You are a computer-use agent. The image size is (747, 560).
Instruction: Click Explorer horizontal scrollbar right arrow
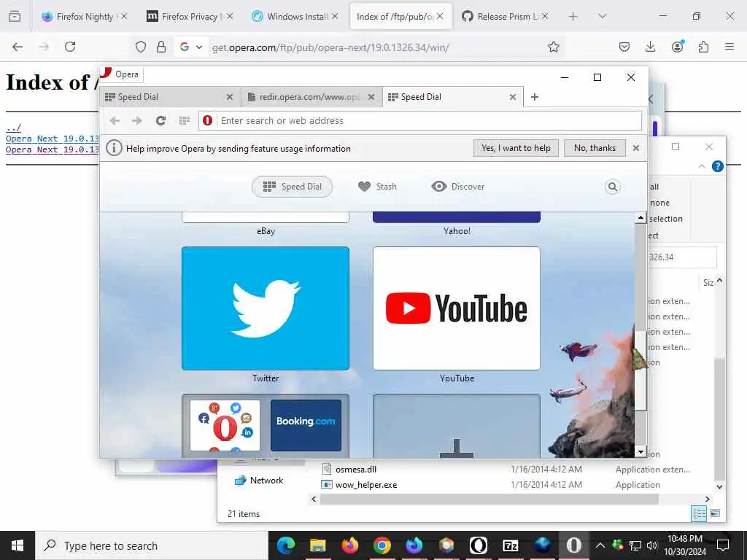[x=708, y=499]
